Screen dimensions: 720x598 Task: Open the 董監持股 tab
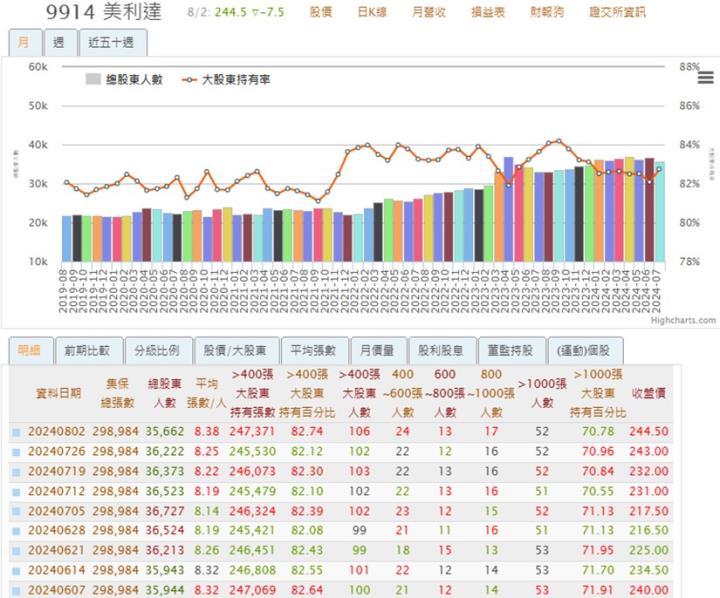click(512, 351)
